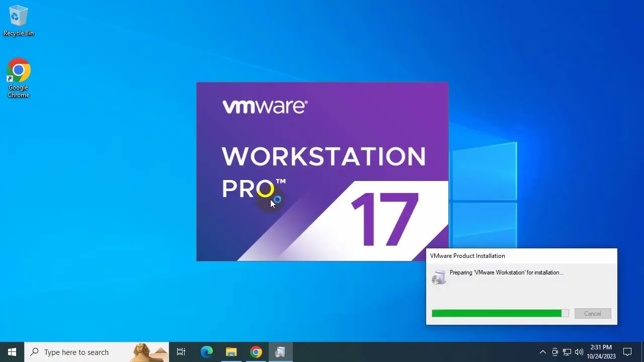Open the volume control tray icon
The width and height of the screenshot is (644, 362).
pos(579,352)
